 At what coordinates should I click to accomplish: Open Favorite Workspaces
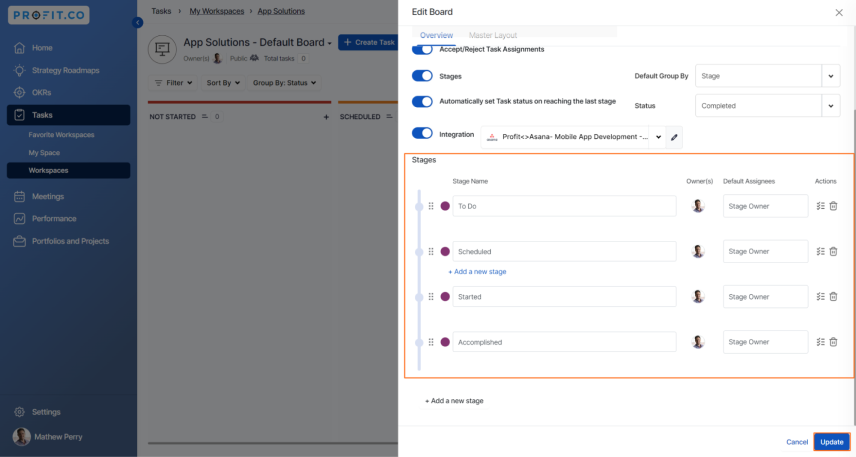pyautogui.click(x=61, y=135)
